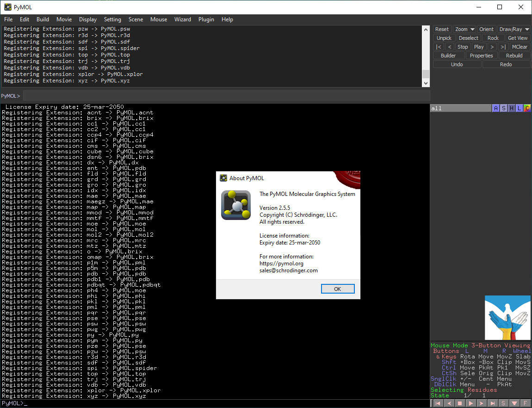Open the Zoom dropdown button
Screen dimensions: 532x408
[464, 29]
